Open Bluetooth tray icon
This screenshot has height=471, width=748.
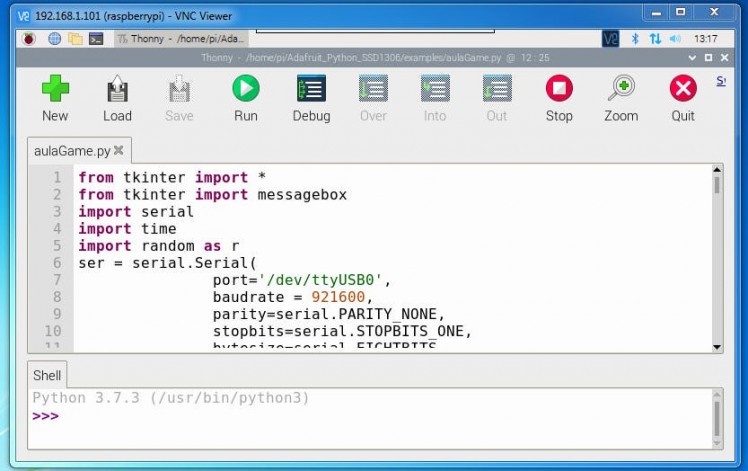tap(635, 39)
